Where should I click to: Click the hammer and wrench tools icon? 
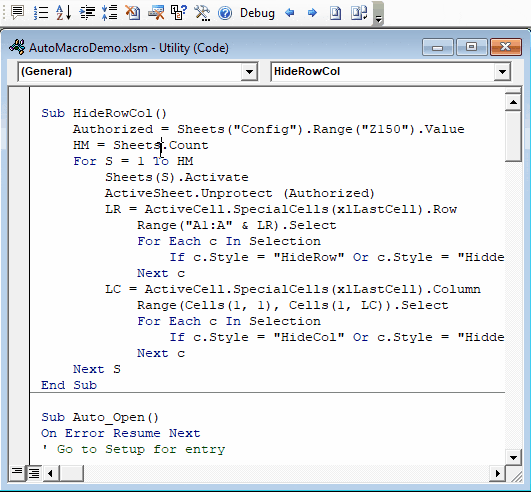point(202,13)
